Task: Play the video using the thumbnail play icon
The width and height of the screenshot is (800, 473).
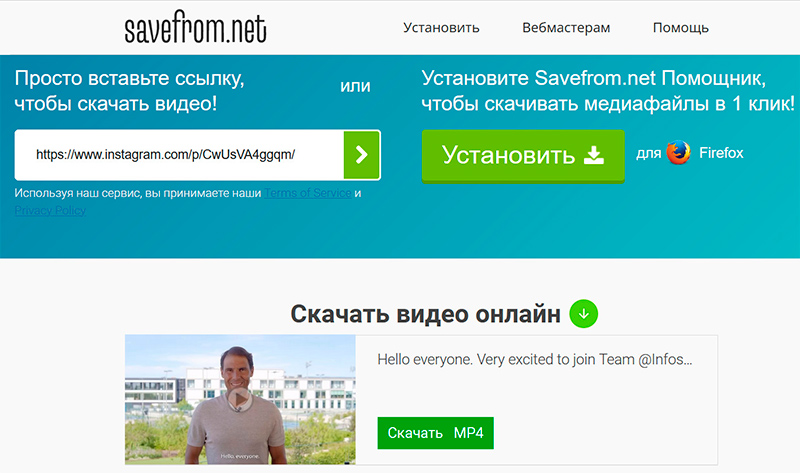Action: click(239, 399)
